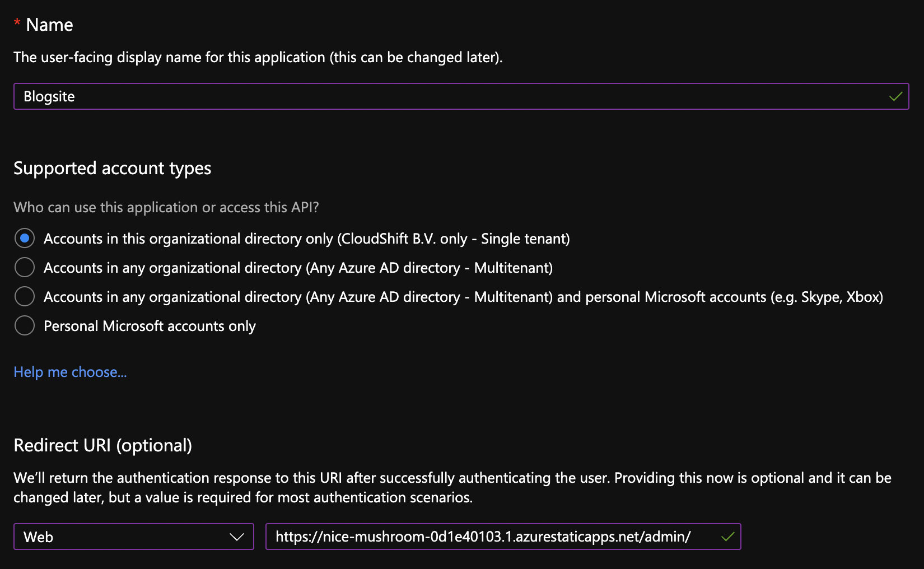Click the 'Name' field heading
This screenshot has height=569, width=924.
pyautogui.click(x=49, y=25)
